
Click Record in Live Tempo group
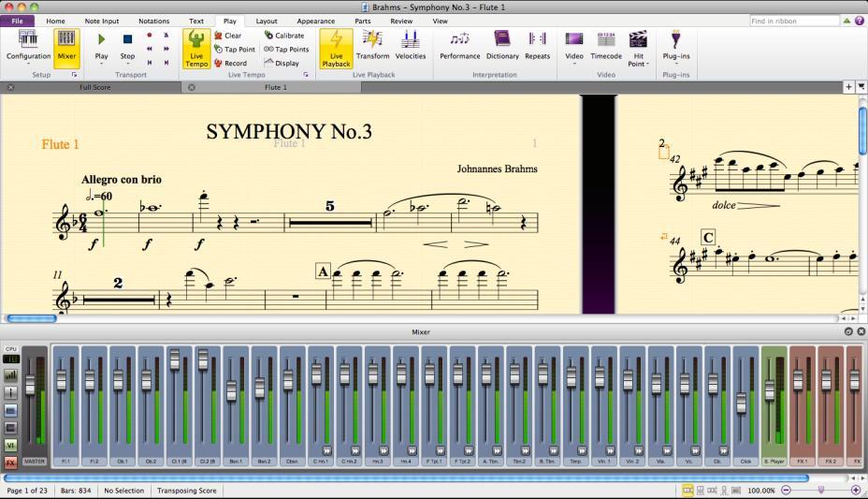230,63
